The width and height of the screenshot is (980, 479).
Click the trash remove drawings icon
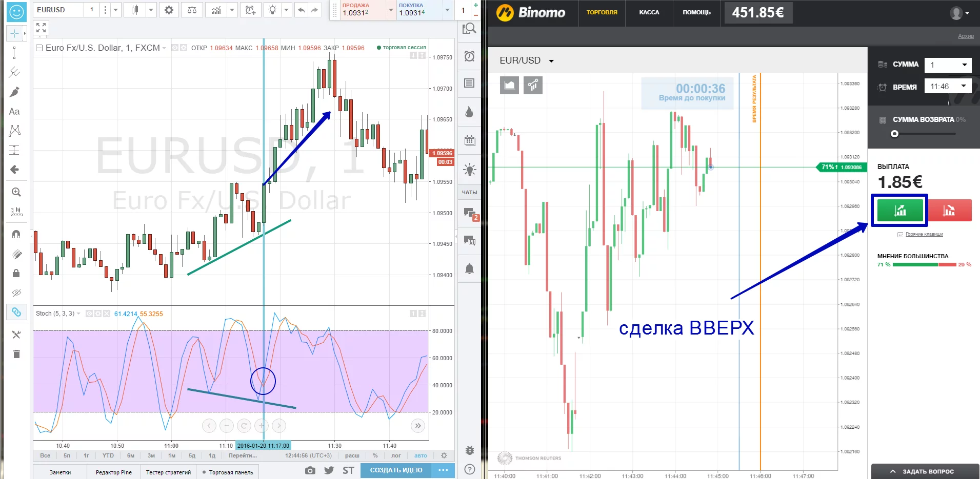pyautogui.click(x=16, y=353)
